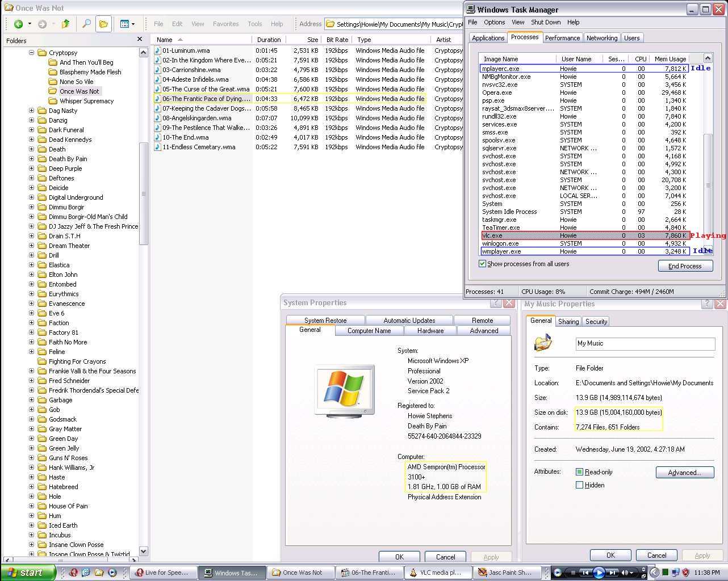The height and width of the screenshot is (581, 728).
Task: Open Task Manager Shut Down menu
Action: pos(545,22)
